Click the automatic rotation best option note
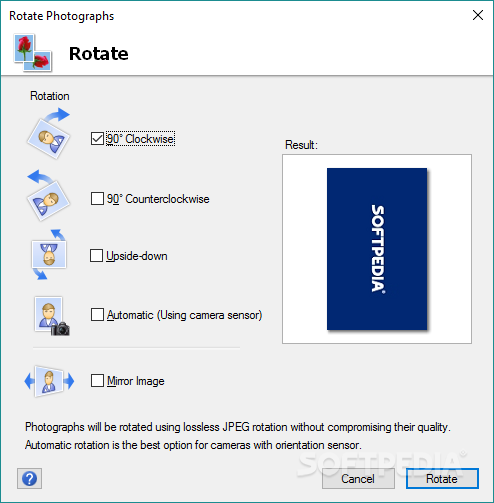Viewport: 494px width, 503px height. [193, 445]
